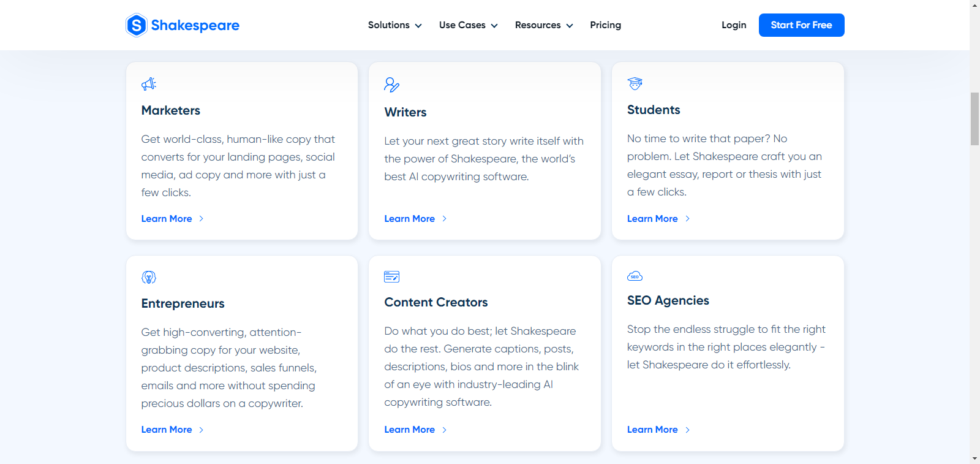Click the arrow next to Entrepreneurs Learn More
Screen dimensions: 980x464
click(201, 430)
